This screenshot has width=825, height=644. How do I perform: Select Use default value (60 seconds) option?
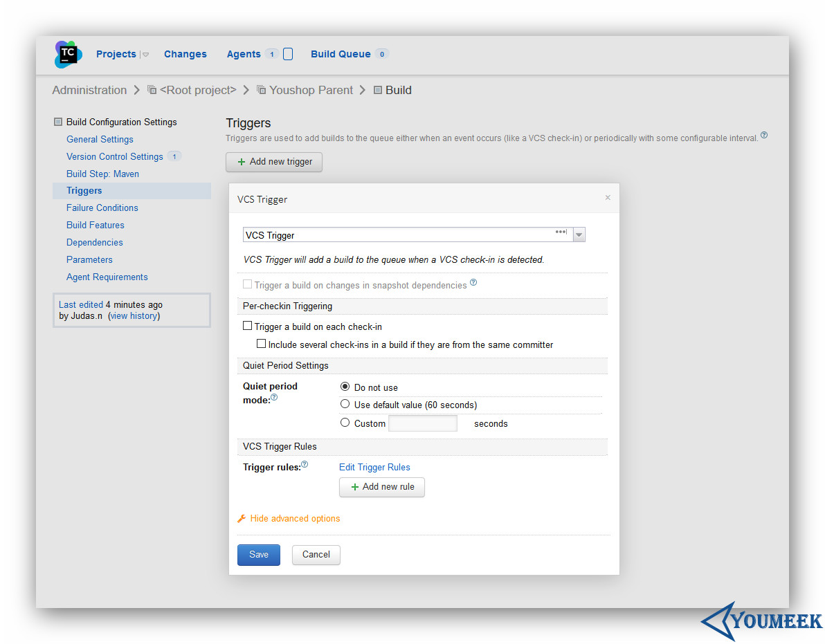[345, 404]
